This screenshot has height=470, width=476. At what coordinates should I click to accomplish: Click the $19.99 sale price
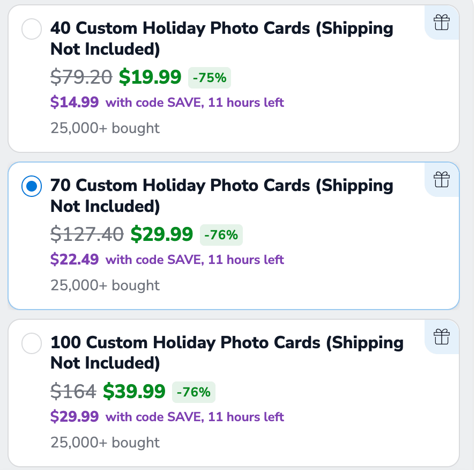click(x=150, y=77)
